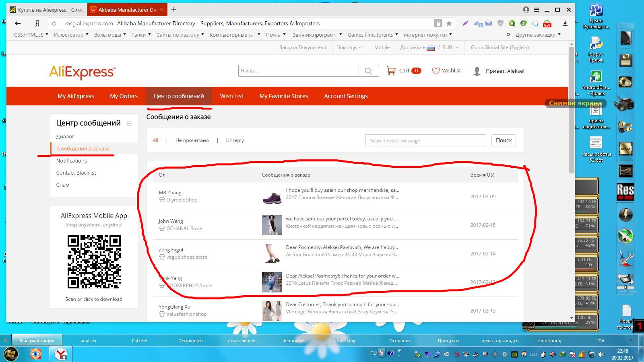Open the Доставка в / RUB dropdown
The width and height of the screenshot is (644, 362).
(429, 47)
